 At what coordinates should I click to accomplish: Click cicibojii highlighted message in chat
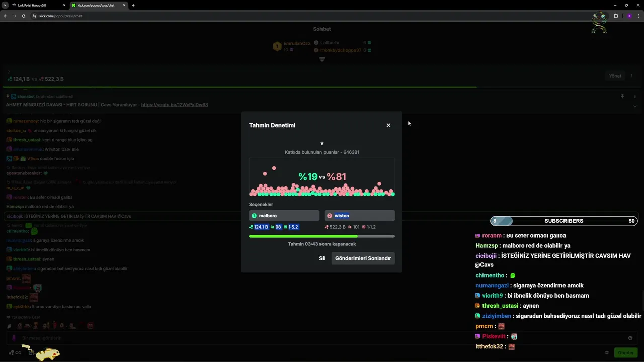322,216
